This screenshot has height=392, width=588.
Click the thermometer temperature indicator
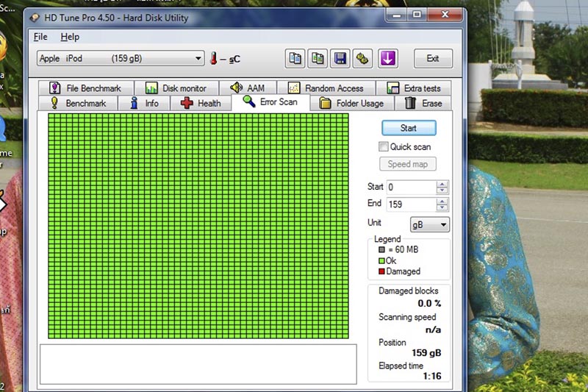pos(214,59)
